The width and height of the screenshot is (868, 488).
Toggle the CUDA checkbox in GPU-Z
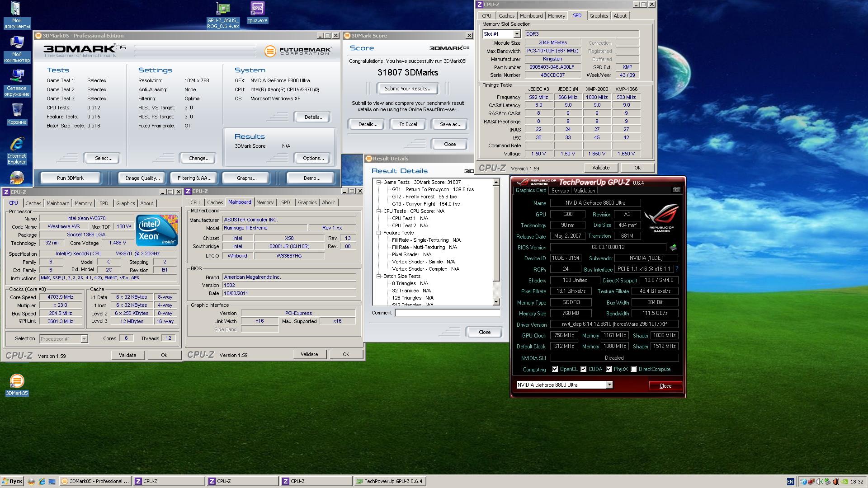point(584,369)
